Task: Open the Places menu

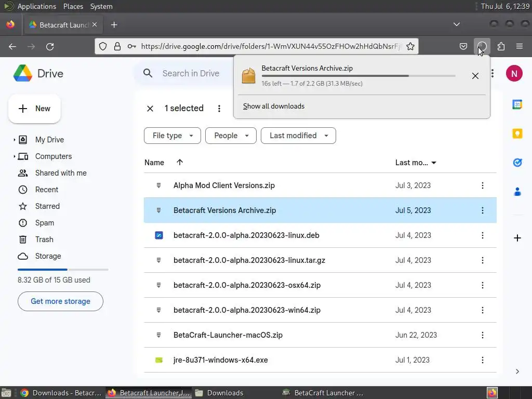Action: point(73,6)
